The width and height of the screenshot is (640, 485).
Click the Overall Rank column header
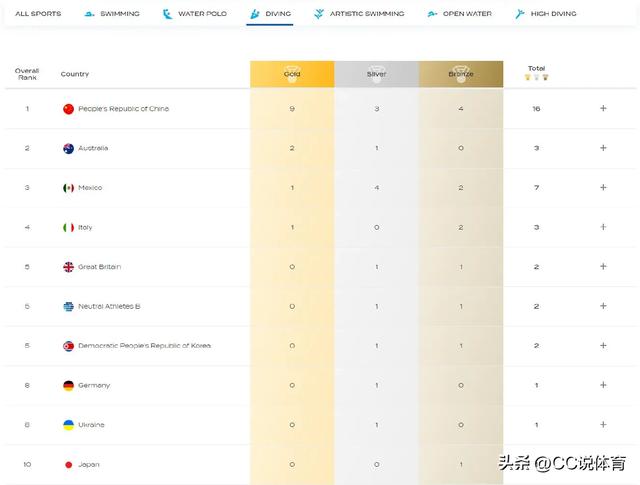coord(27,74)
